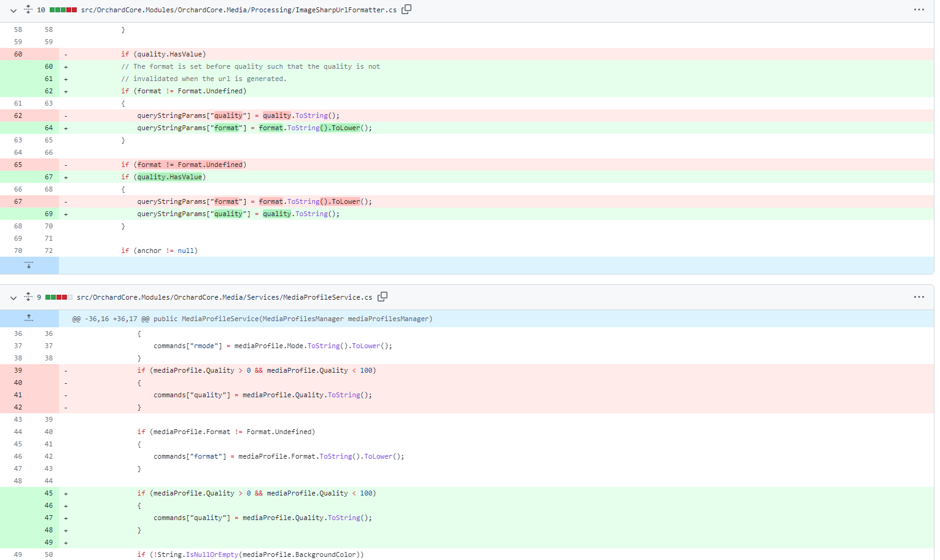Select added comment 'The format is set before quality'
The width and height of the screenshot is (940, 560).
[x=251, y=66]
